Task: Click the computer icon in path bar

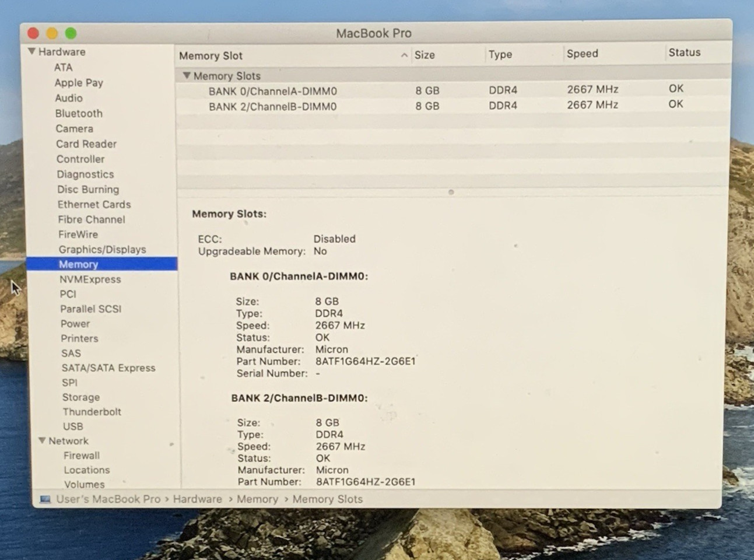Action: point(45,499)
